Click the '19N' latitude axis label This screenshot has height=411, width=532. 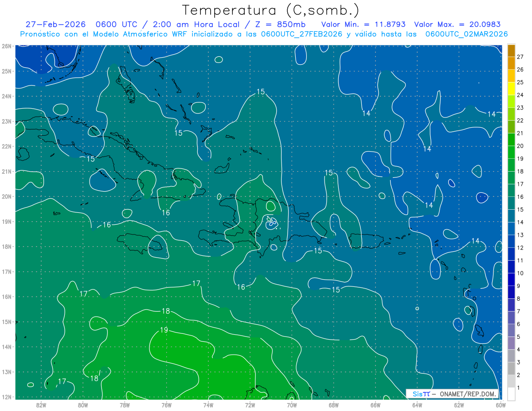(6, 221)
